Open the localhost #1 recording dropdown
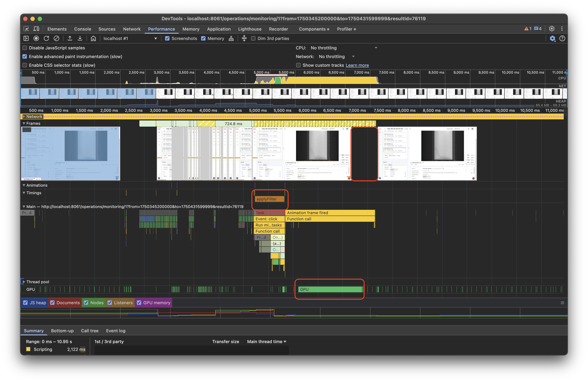This screenshot has width=588, height=382. [130, 38]
